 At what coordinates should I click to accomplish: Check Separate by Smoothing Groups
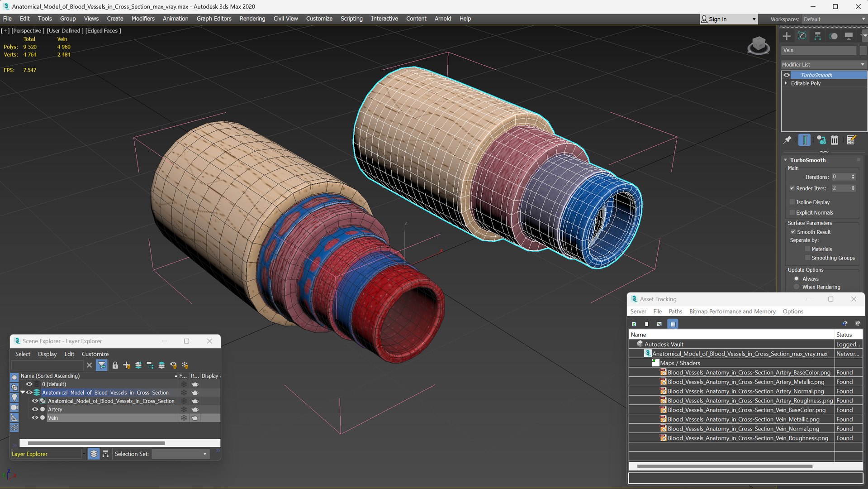[x=807, y=258]
